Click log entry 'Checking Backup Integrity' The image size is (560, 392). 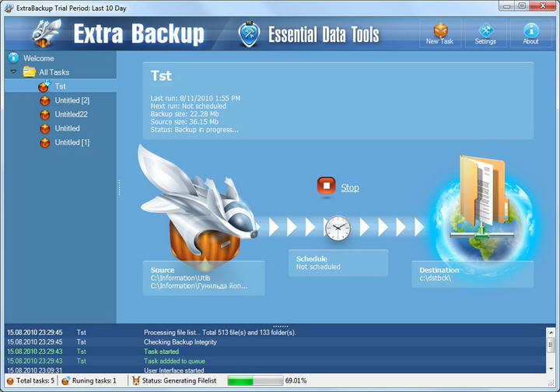(x=180, y=342)
